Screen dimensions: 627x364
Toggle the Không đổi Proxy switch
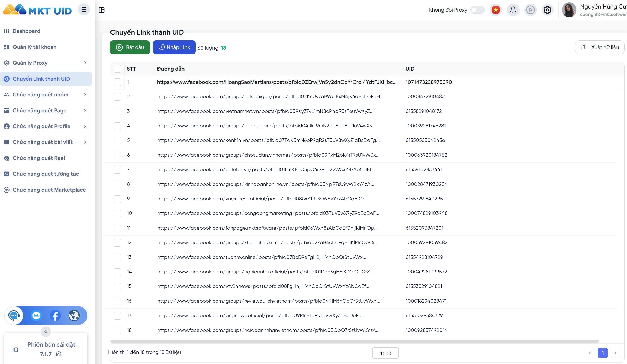coord(477,10)
